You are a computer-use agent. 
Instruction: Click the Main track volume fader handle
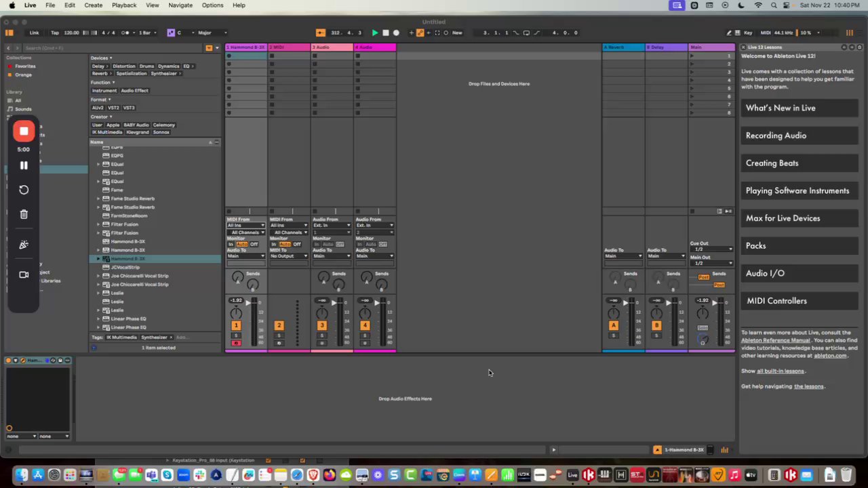click(x=713, y=303)
